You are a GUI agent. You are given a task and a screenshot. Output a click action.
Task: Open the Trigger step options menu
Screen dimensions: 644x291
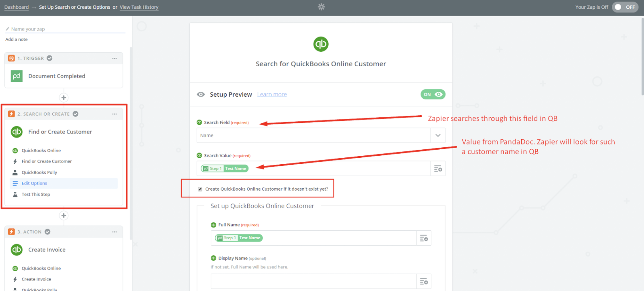(114, 58)
